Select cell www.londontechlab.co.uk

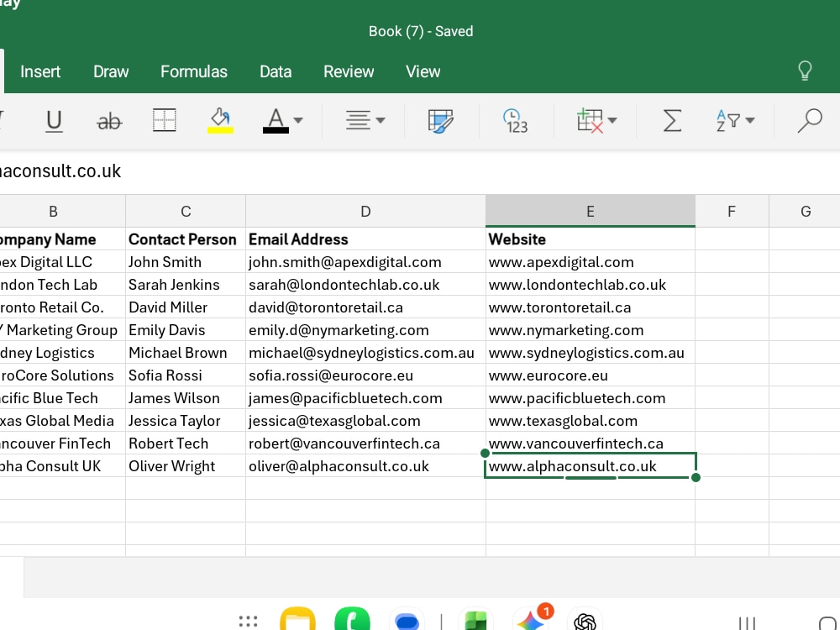coord(591,285)
